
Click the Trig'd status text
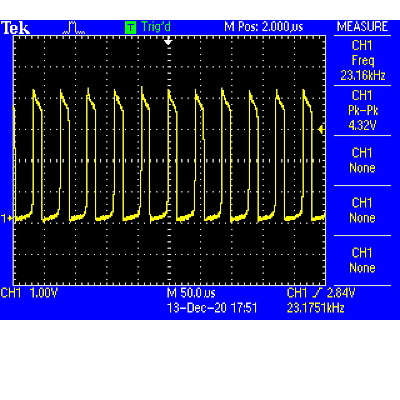click(x=156, y=27)
